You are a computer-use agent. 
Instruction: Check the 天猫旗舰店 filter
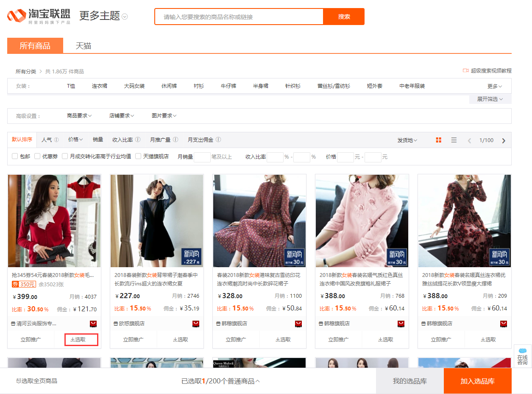pyautogui.click(x=138, y=156)
